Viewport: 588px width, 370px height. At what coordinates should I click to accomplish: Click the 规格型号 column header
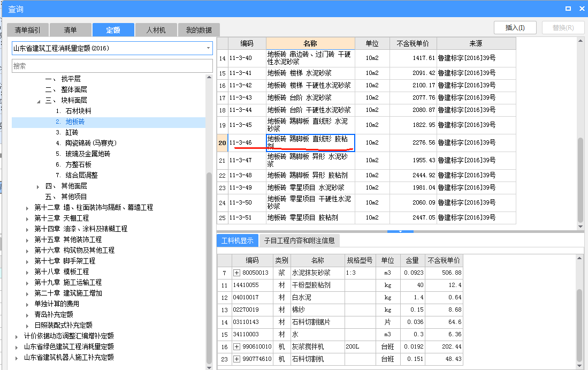360,260
